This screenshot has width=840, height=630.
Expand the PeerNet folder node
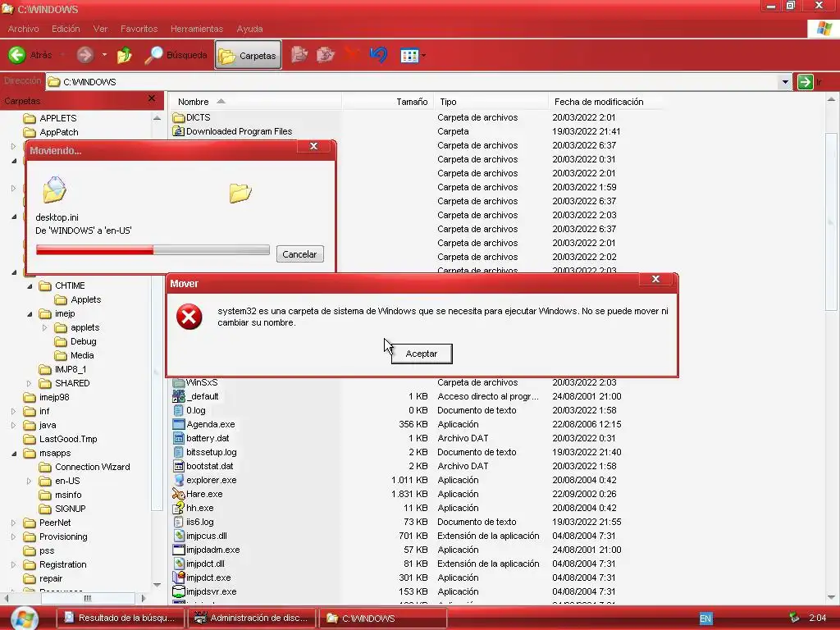[13, 523]
